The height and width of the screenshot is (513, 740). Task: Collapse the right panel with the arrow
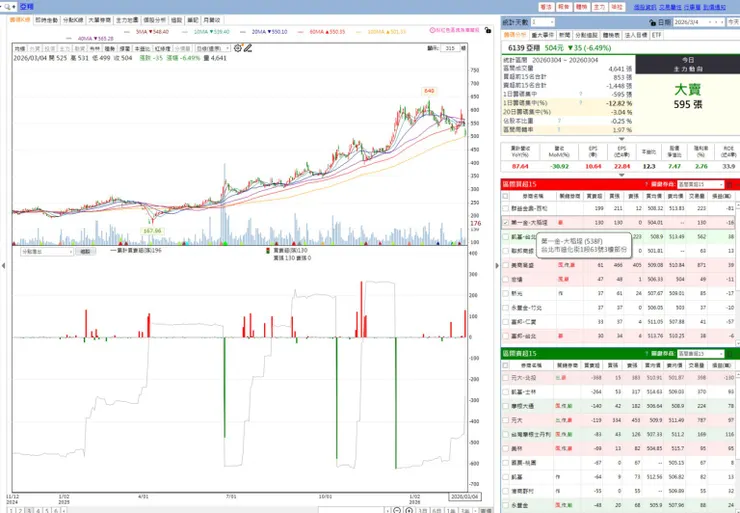click(496, 266)
